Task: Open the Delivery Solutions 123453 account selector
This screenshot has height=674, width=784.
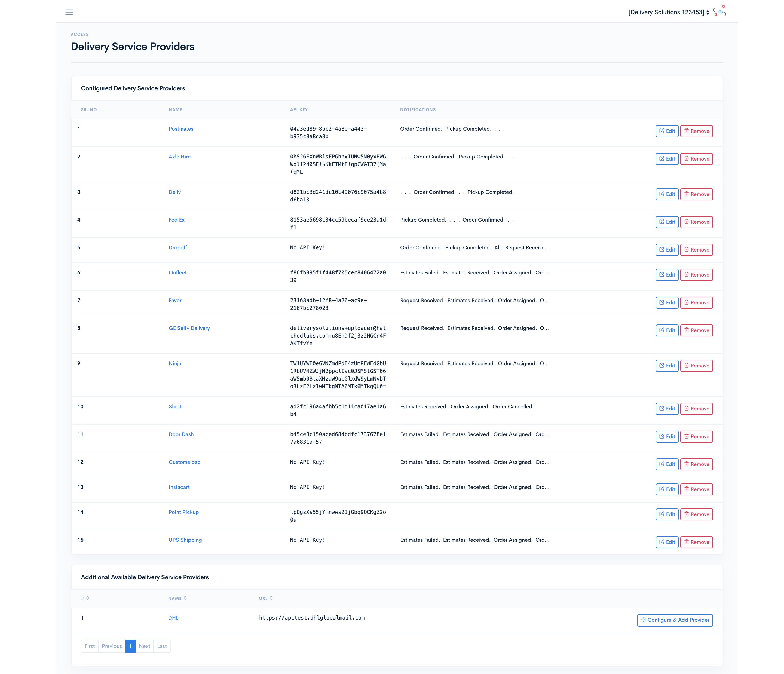Action: [x=669, y=12]
